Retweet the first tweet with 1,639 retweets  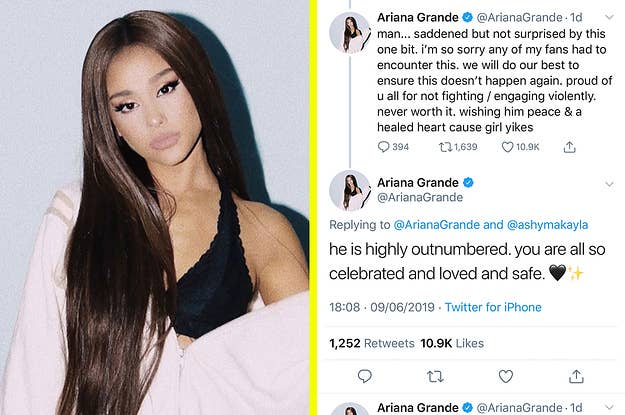click(458, 147)
